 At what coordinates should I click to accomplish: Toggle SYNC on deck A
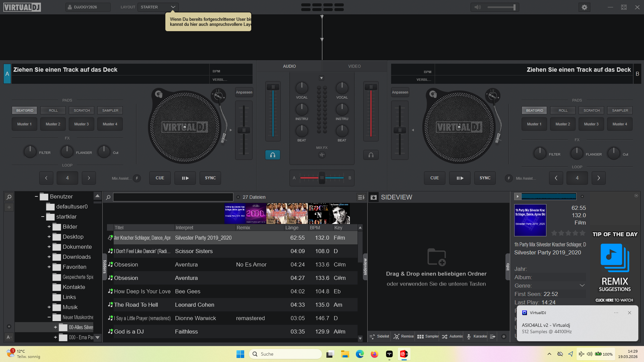click(210, 178)
